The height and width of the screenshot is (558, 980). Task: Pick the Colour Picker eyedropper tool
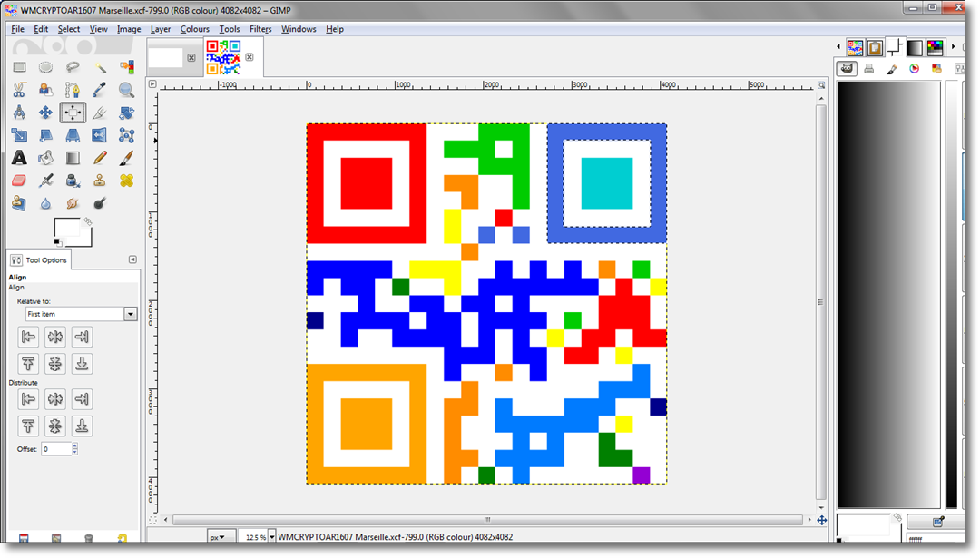100,90
